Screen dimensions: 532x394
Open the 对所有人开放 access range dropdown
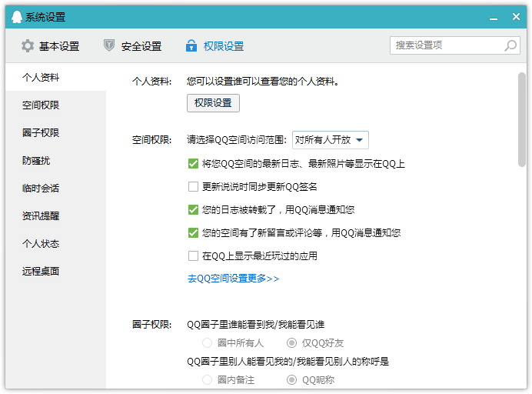331,140
